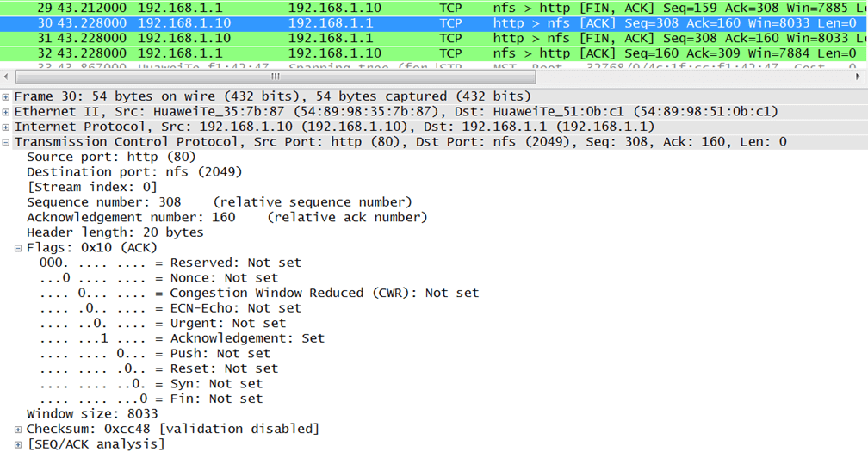
Task: Select the Window size: 8033 line
Action: point(85,414)
